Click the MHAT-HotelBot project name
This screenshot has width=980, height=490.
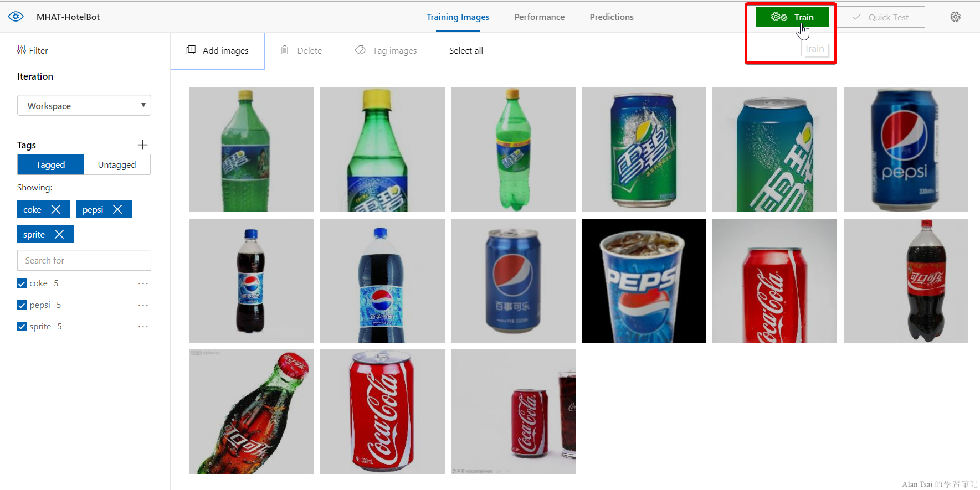(x=68, y=17)
